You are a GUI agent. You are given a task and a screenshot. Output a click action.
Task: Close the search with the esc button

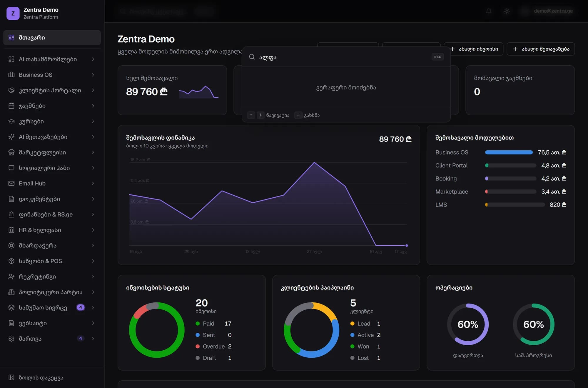click(437, 57)
